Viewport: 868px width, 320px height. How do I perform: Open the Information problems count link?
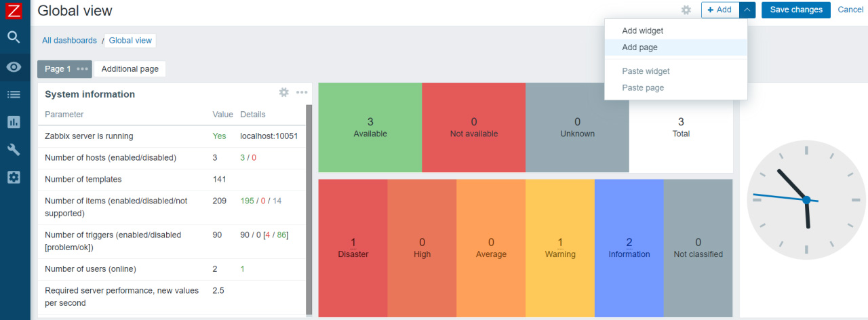[x=629, y=243]
